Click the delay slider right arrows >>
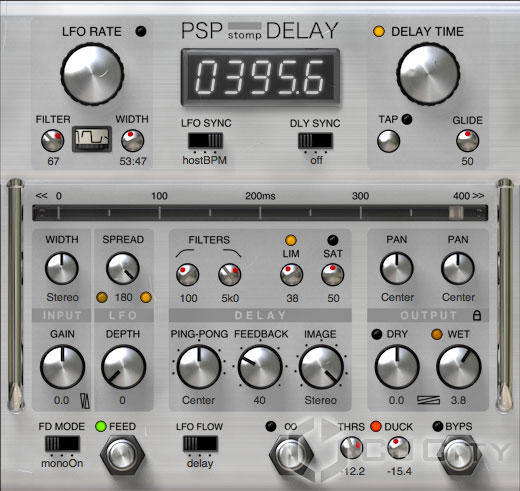 tap(478, 195)
